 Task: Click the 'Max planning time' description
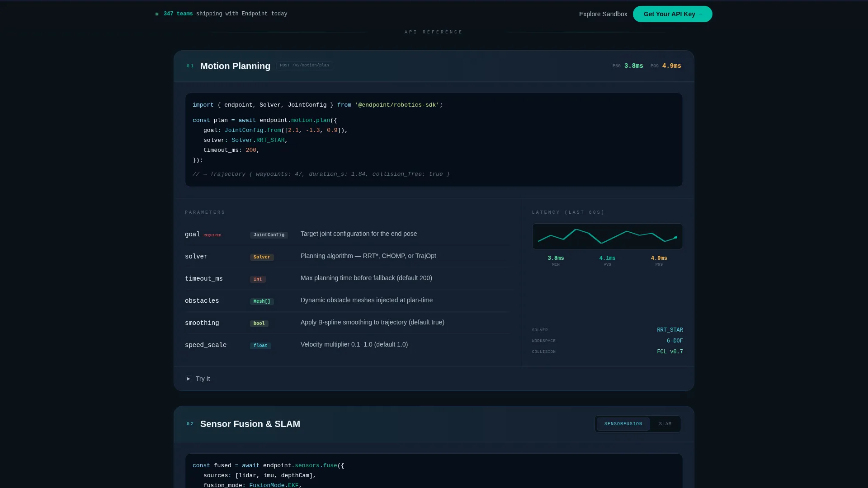[x=366, y=278]
